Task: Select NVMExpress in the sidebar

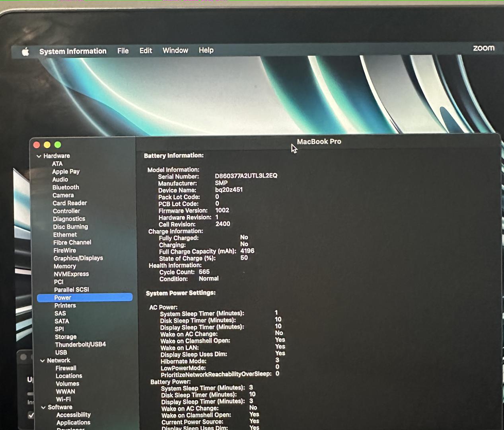Action: [71, 274]
